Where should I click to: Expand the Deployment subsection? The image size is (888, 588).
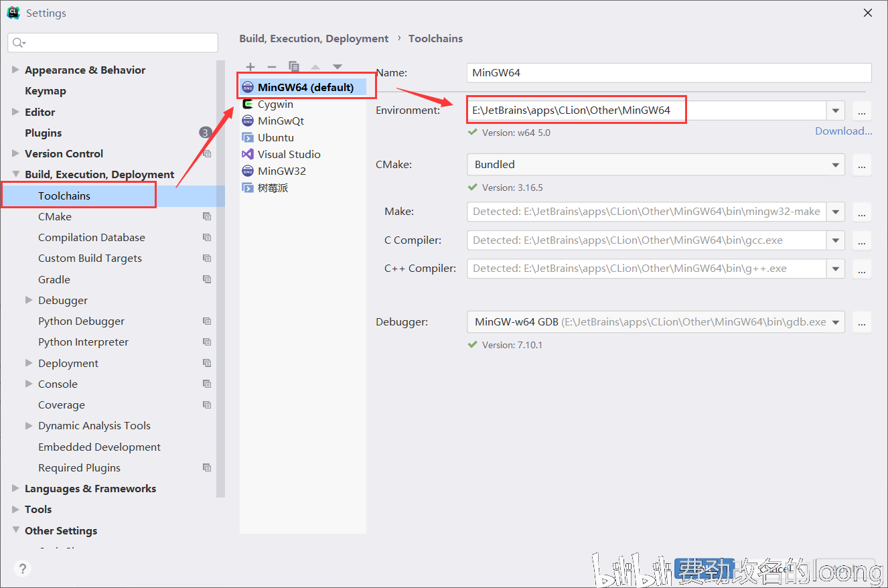[29, 363]
